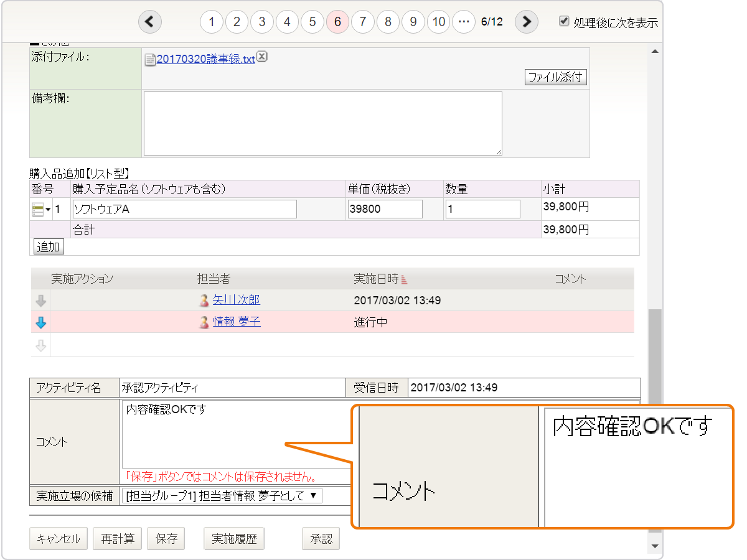The height and width of the screenshot is (560, 747).
Task: Edit the unit price field 39800
Action: (x=385, y=209)
